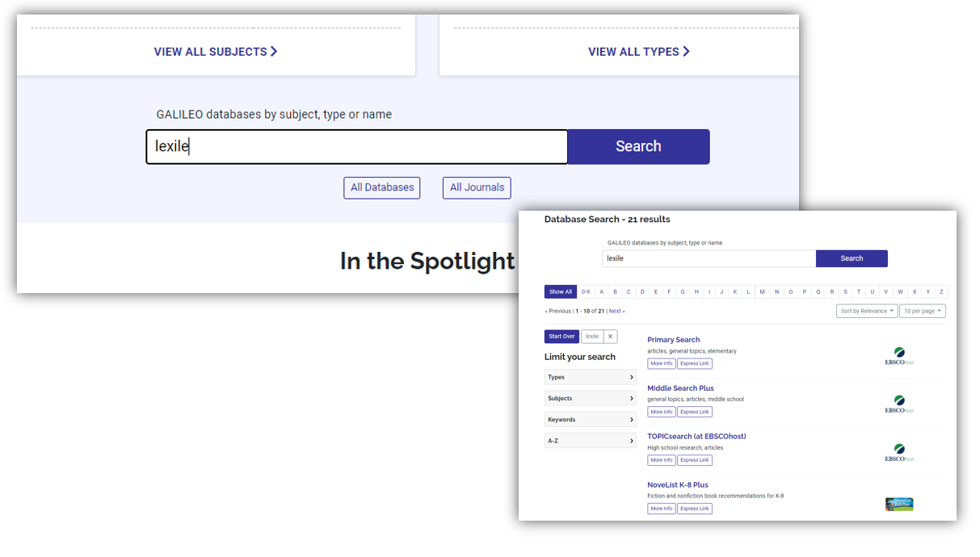The height and width of the screenshot is (557, 980).
Task: Filter results by letter P
Action: tap(804, 291)
